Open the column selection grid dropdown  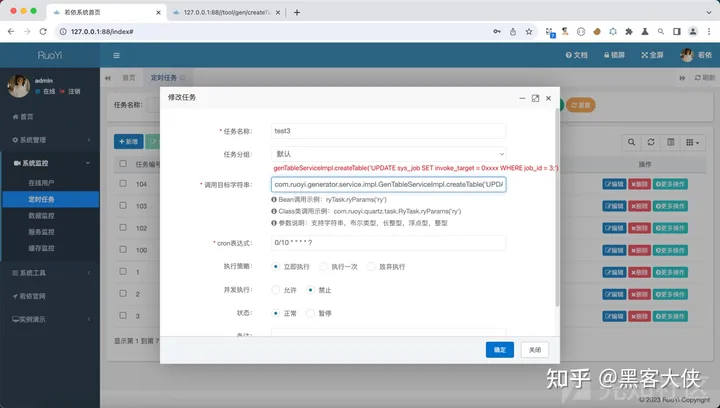pyautogui.click(x=692, y=142)
